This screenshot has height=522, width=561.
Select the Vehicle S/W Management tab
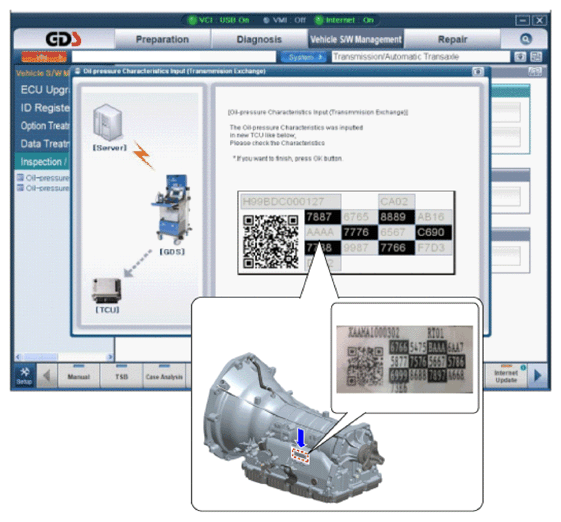[x=356, y=39]
